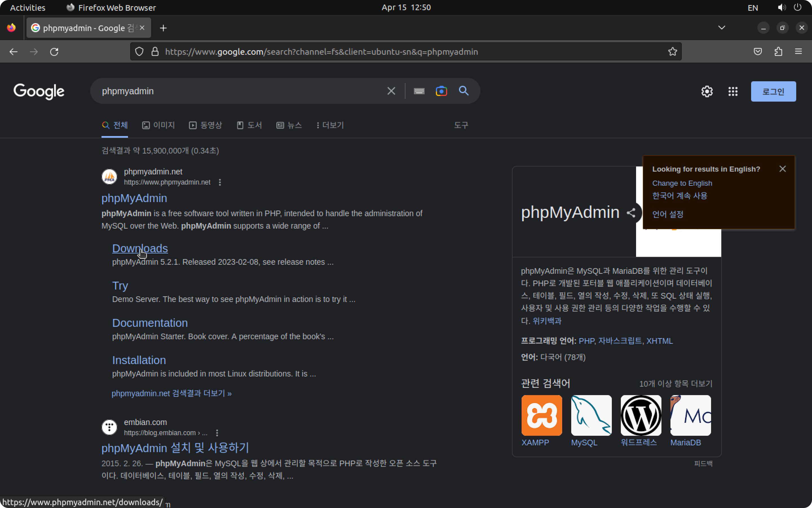The image size is (812, 508).
Task: Expand the list all tabs chevron
Action: pos(721,28)
